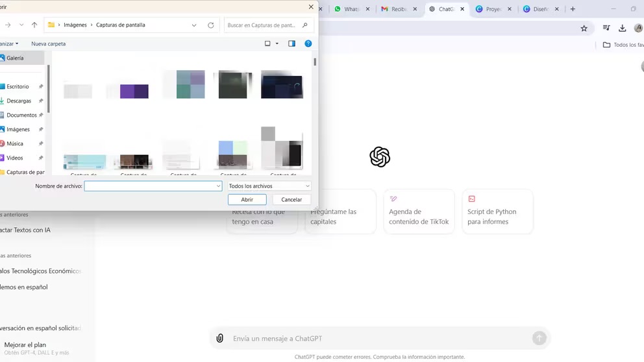Click the help question mark icon

click(x=308, y=43)
